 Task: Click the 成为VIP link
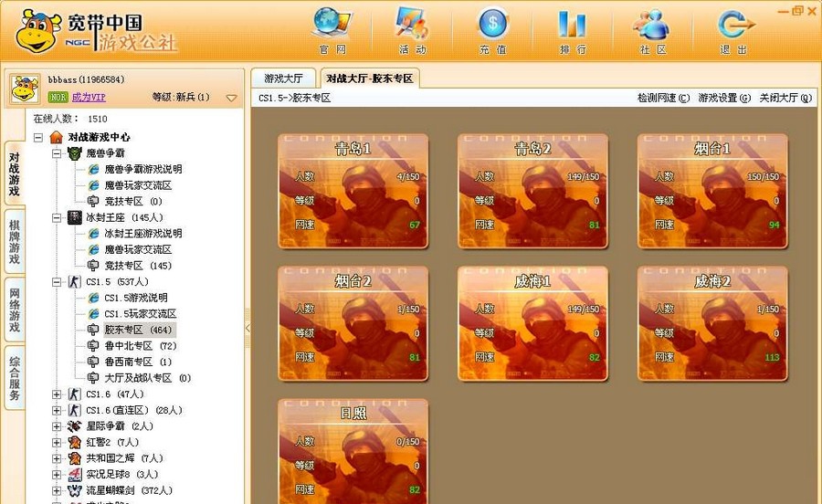click(89, 98)
